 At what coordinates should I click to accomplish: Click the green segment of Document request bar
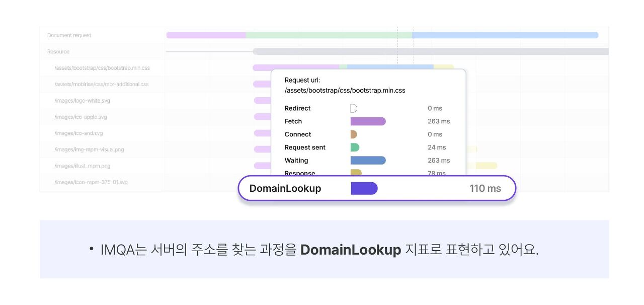(x=329, y=35)
